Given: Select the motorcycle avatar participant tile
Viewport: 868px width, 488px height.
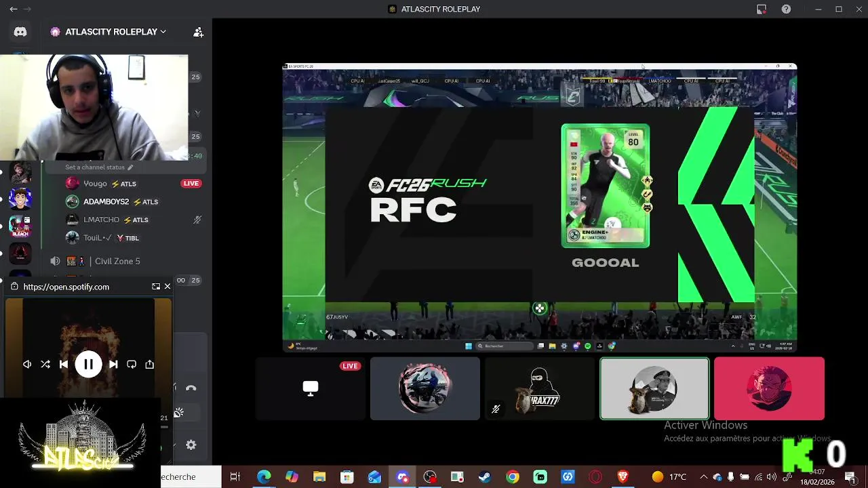Looking at the screenshot, I should [425, 388].
